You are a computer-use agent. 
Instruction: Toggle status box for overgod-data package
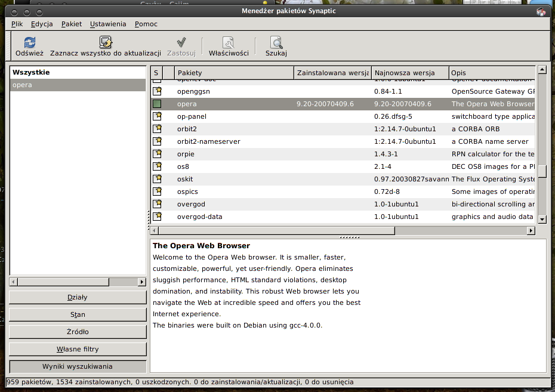tap(157, 217)
